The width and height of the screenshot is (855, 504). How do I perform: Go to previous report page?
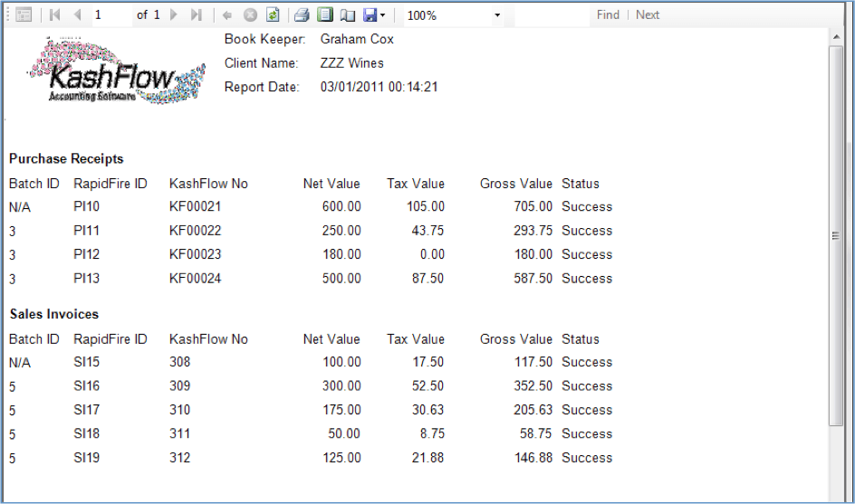(x=77, y=15)
